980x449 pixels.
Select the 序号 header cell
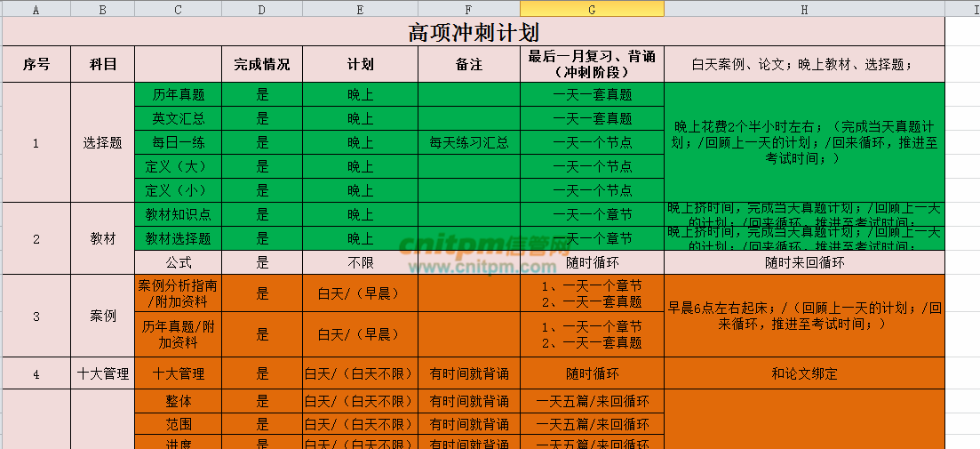pos(36,65)
